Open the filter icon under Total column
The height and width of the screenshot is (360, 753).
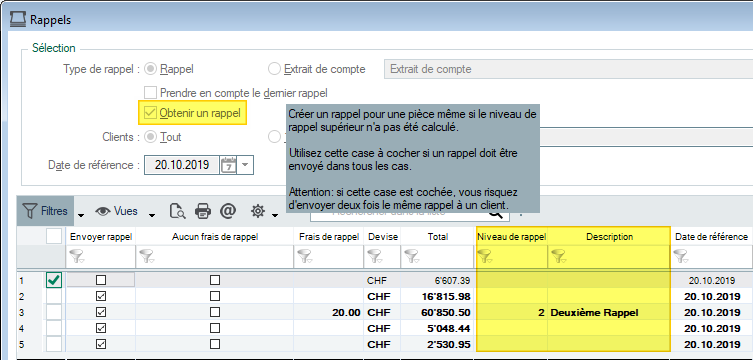[411, 257]
